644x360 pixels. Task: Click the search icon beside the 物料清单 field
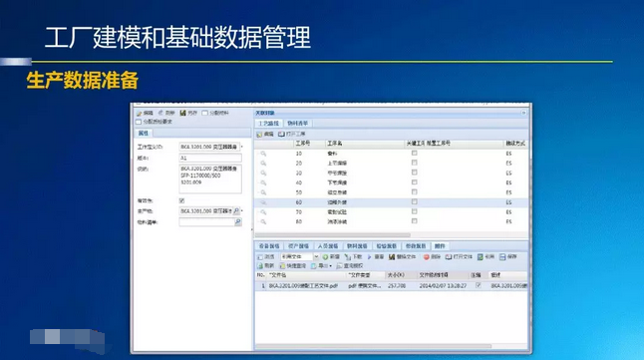pos(238,222)
